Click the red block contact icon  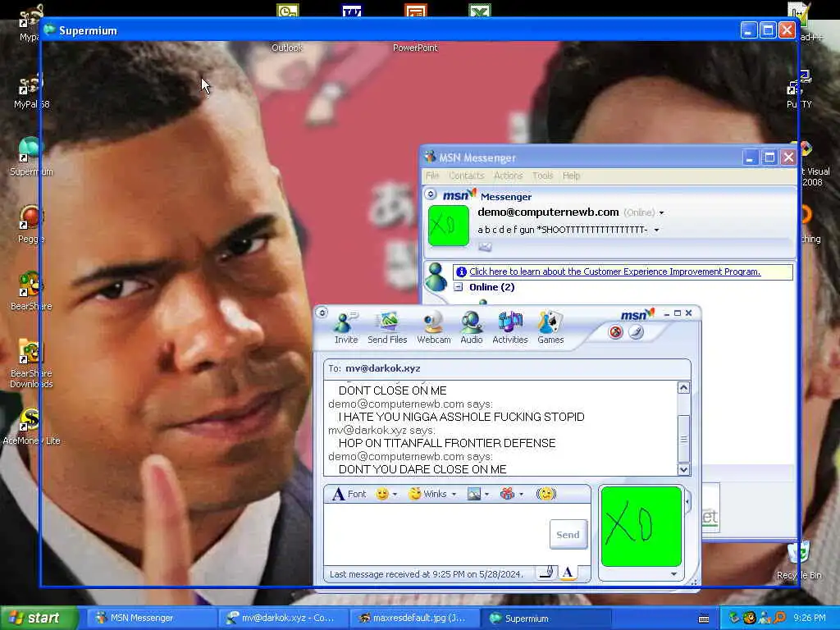tap(615, 332)
